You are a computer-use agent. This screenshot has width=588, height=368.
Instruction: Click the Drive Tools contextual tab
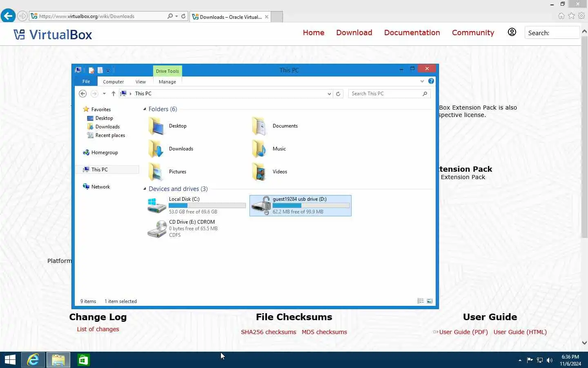tap(167, 71)
